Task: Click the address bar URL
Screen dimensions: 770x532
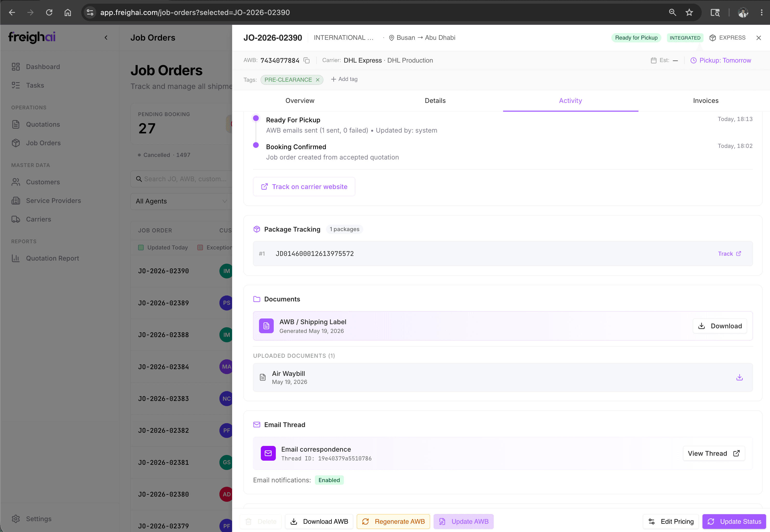Action: 195,12
